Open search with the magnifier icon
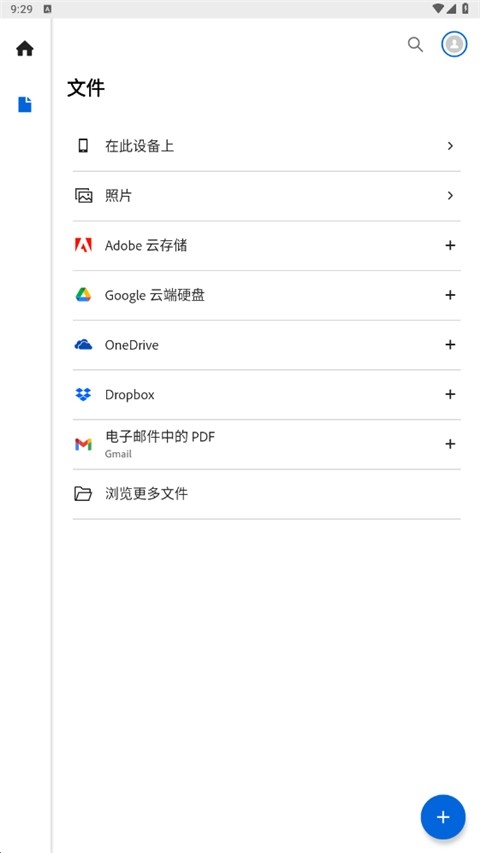480x853 pixels. tap(415, 45)
